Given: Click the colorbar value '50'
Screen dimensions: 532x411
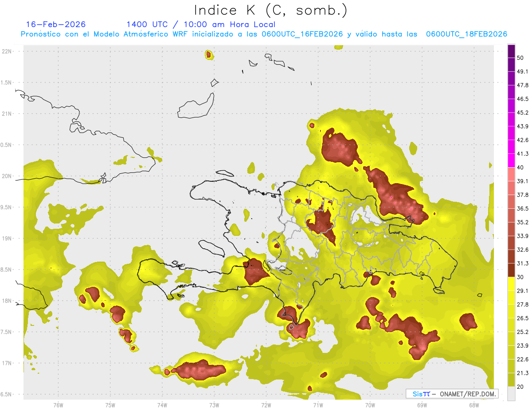Looking at the screenshot, I should 520,58.
